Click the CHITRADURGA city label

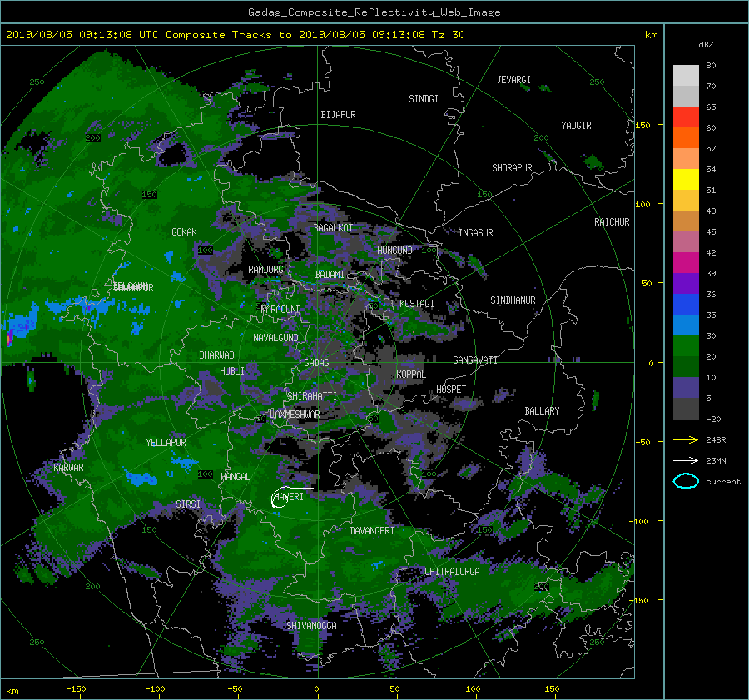[453, 572]
